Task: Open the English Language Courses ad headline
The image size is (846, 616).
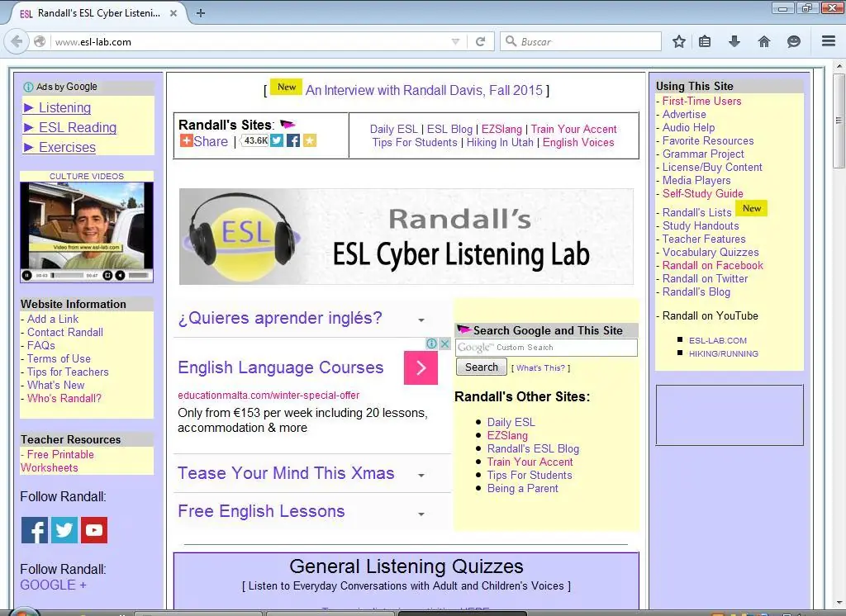Action: pos(281,368)
